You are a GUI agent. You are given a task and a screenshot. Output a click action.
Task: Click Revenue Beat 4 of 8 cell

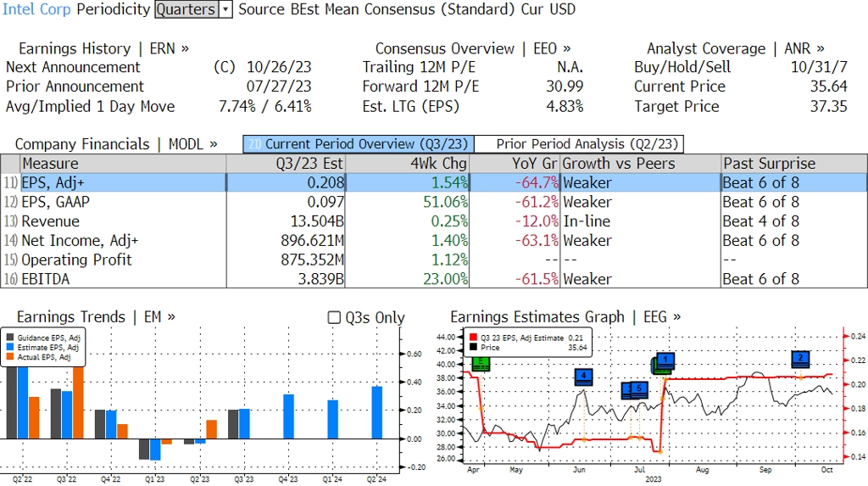(x=760, y=221)
